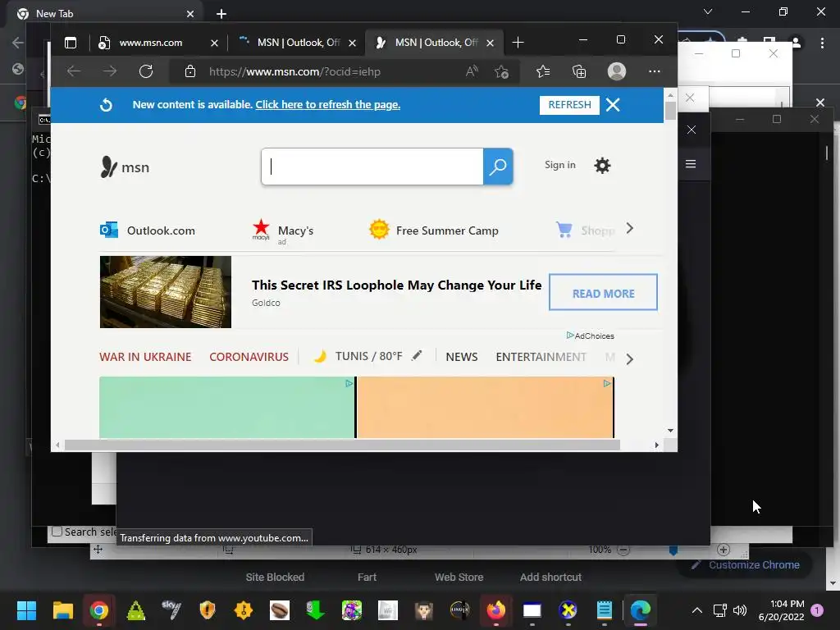Open the ENTERTAINMENT category
Image resolution: width=840 pixels, height=630 pixels.
tap(541, 357)
